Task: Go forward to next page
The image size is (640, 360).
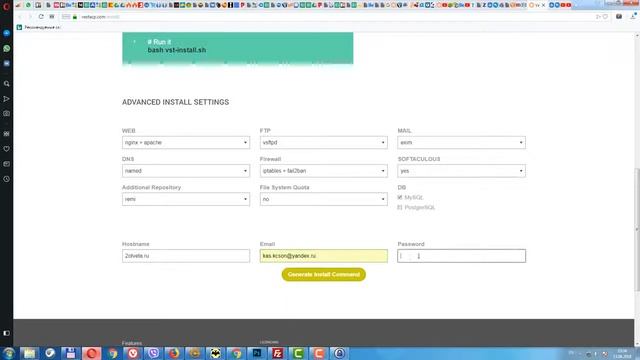Action: click(x=30, y=17)
